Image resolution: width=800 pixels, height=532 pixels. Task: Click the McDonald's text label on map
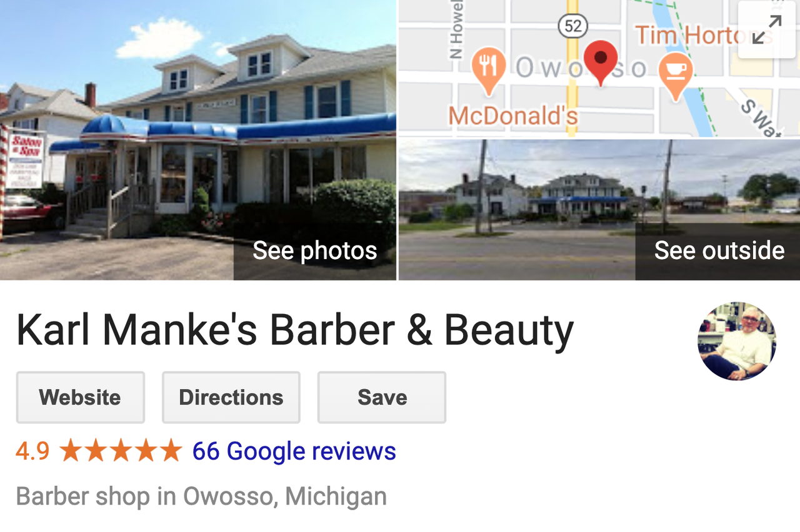513,116
